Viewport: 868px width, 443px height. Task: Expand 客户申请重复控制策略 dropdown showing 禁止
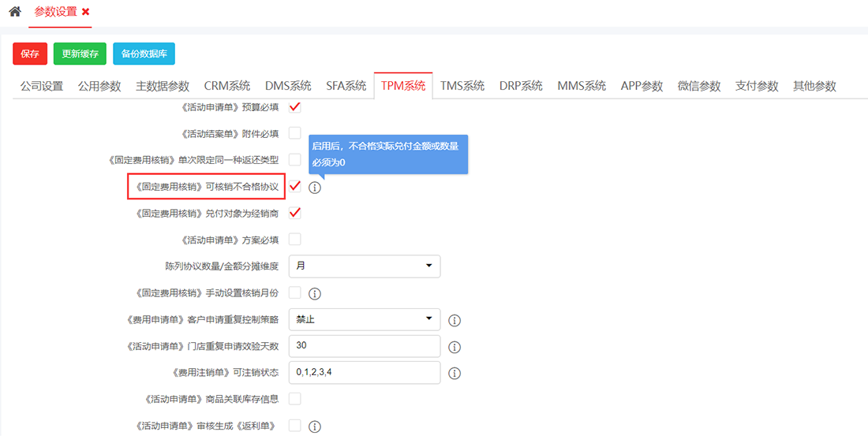point(364,319)
